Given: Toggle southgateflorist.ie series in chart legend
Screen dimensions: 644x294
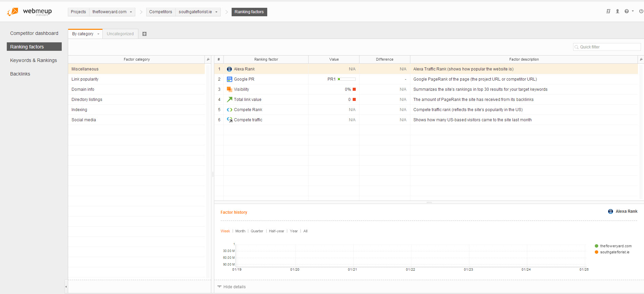Looking at the screenshot, I should 612,252.
